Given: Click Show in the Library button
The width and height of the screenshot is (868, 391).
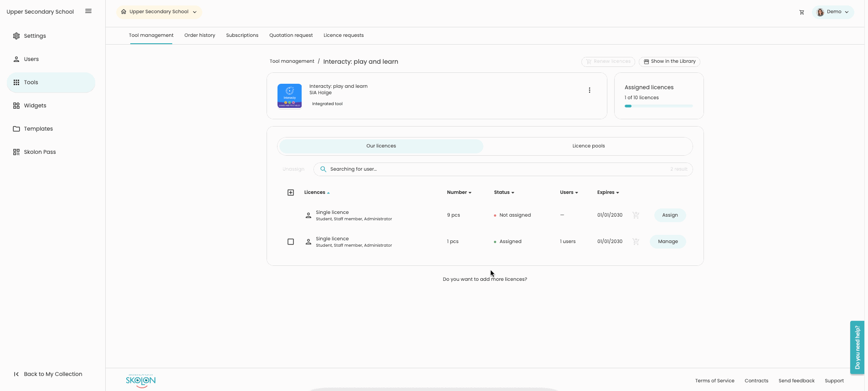Looking at the screenshot, I should point(669,61).
